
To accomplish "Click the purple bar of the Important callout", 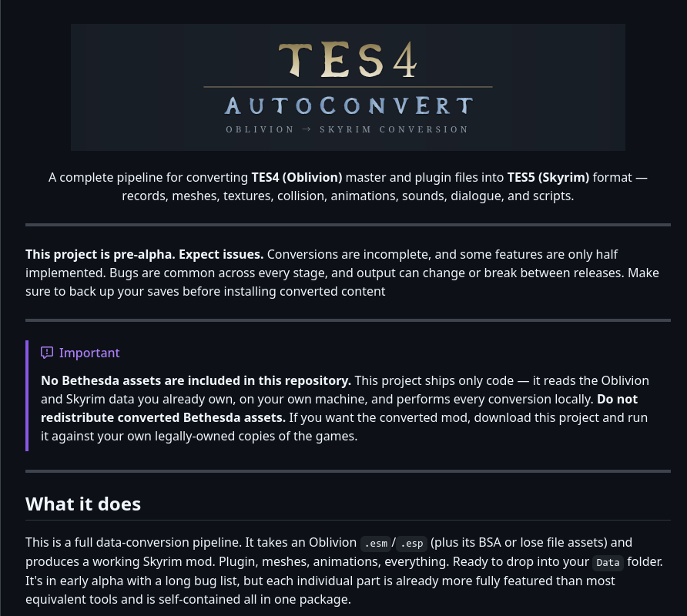I will click(27, 396).
